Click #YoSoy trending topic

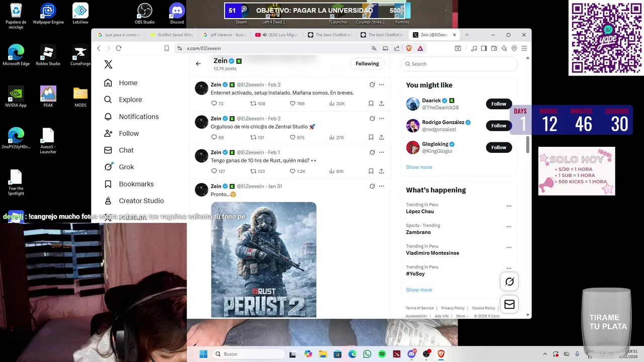(416, 274)
